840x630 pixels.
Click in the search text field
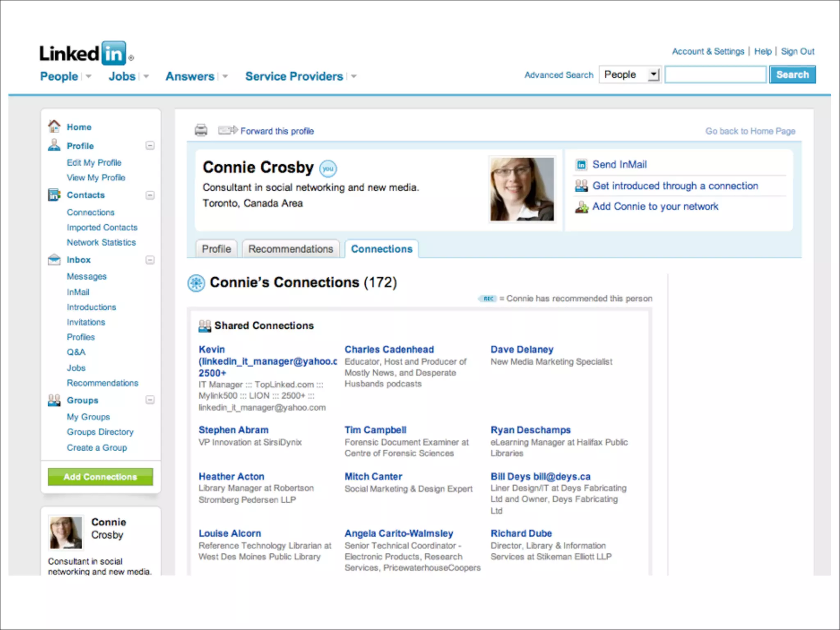click(x=715, y=75)
